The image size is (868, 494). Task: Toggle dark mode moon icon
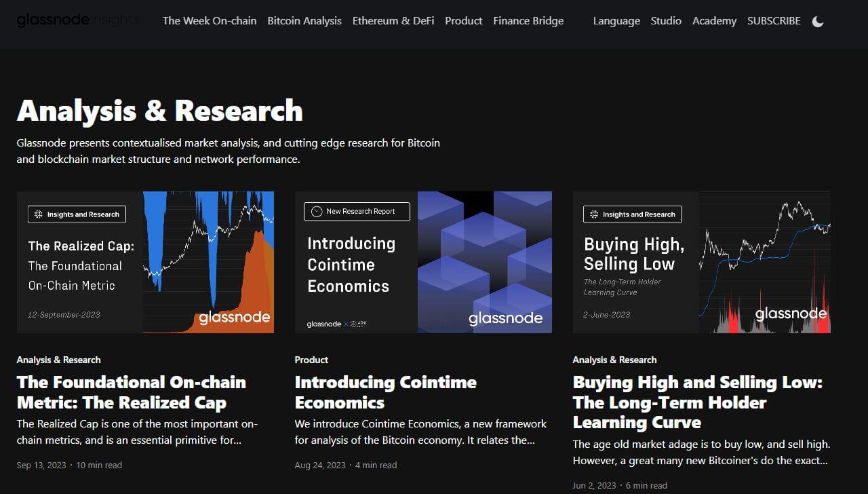(818, 22)
